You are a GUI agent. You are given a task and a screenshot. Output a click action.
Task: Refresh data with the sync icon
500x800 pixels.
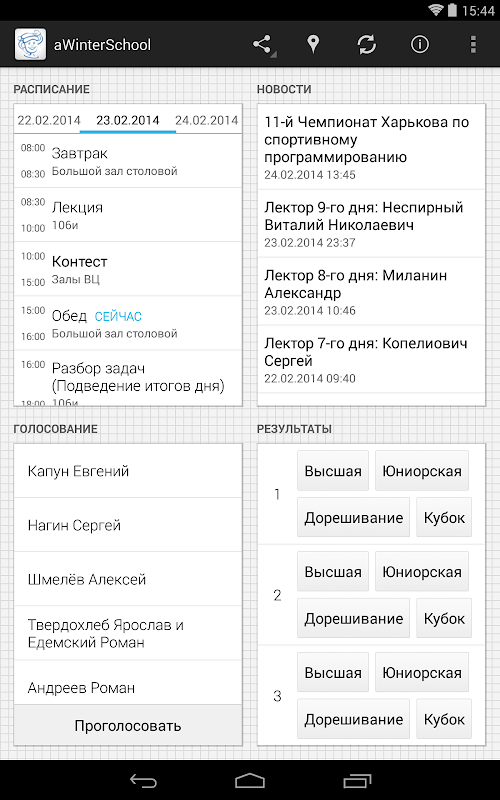point(366,45)
